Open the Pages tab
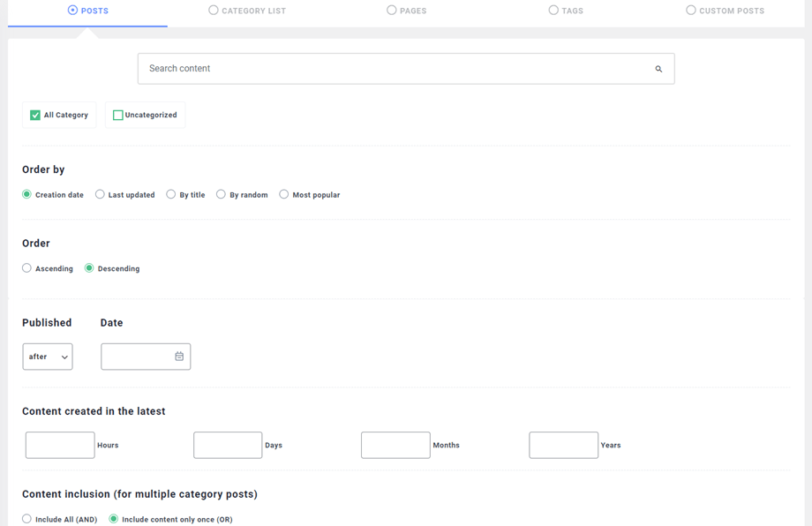This screenshot has height=526, width=812. click(406, 11)
